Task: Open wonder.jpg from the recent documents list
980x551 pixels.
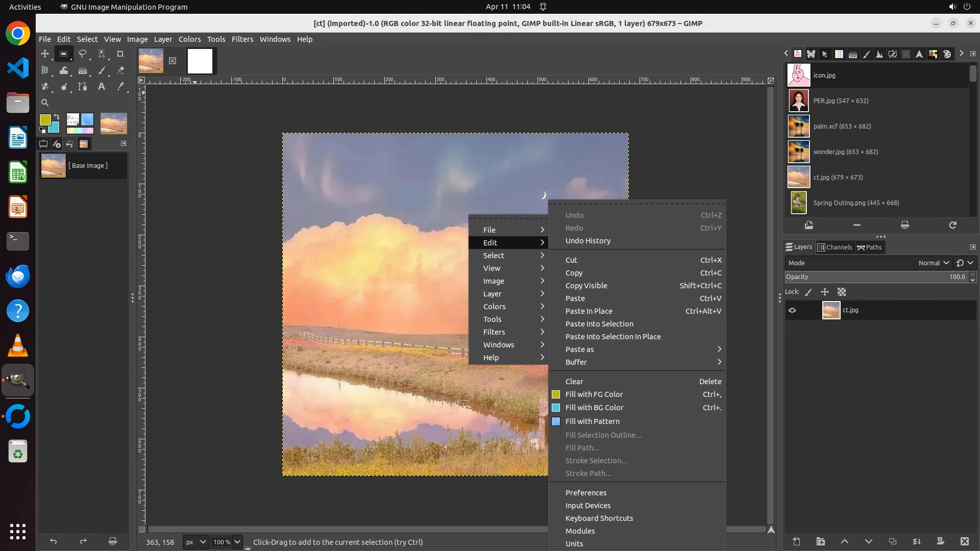Action: (x=845, y=152)
